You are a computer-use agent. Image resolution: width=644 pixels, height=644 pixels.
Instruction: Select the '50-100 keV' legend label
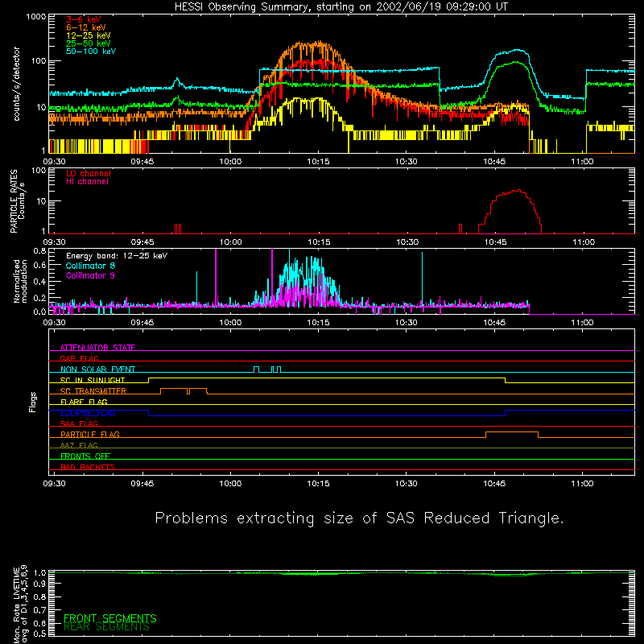pyautogui.click(x=91, y=52)
